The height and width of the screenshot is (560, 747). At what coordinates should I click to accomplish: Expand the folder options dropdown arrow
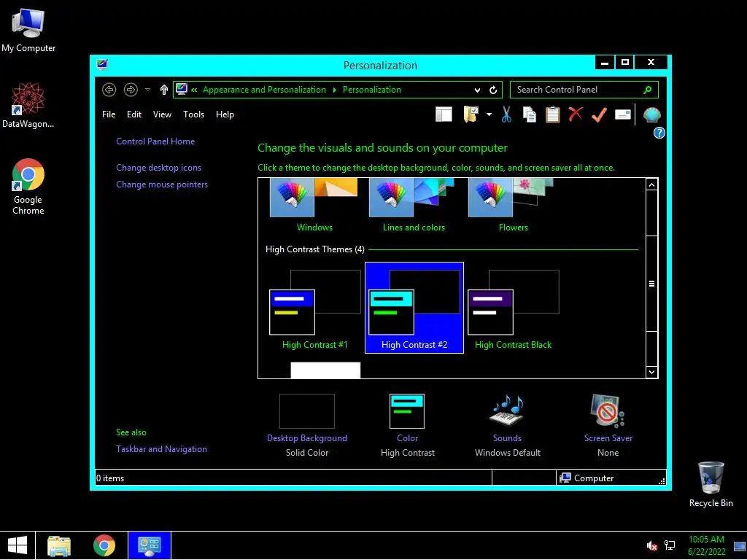[x=489, y=114]
